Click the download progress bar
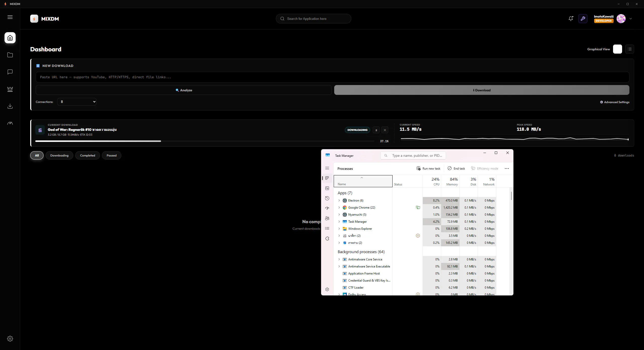The image size is (644, 350). click(x=205, y=141)
